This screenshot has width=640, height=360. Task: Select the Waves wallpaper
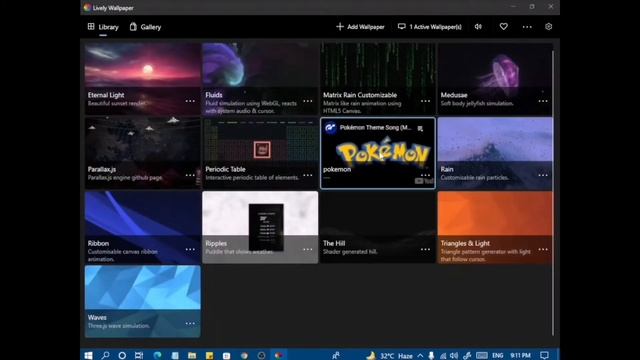pyautogui.click(x=142, y=302)
